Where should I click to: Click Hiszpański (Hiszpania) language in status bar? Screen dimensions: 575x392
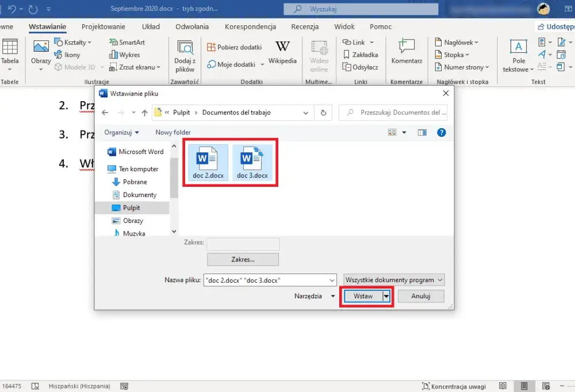[x=79, y=386]
